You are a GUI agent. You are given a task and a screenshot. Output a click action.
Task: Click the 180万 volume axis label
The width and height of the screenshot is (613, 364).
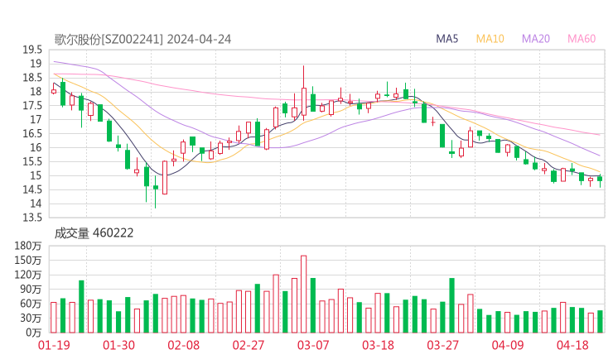pyautogui.click(x=28, y=246)
